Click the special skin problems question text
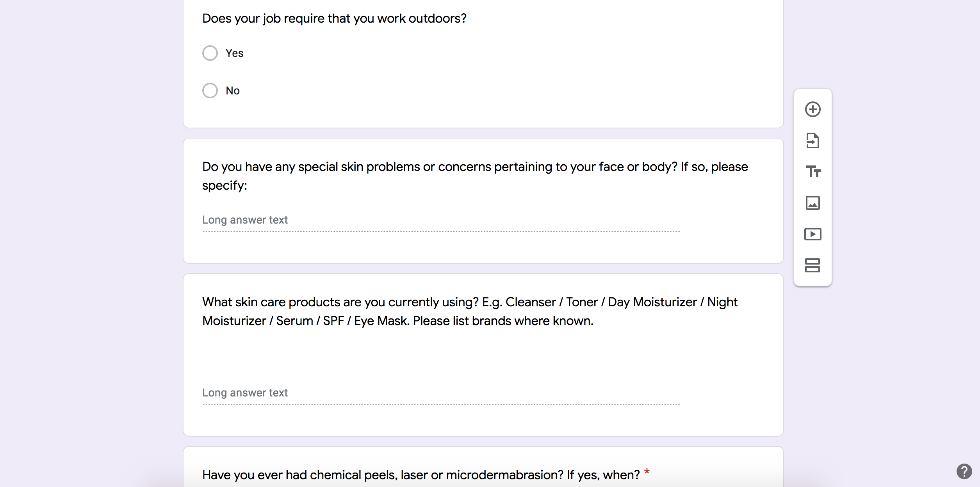 pos(475,176)
